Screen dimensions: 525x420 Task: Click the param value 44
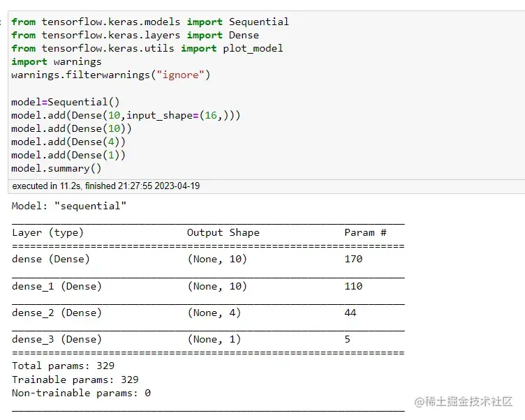point(350,313)
